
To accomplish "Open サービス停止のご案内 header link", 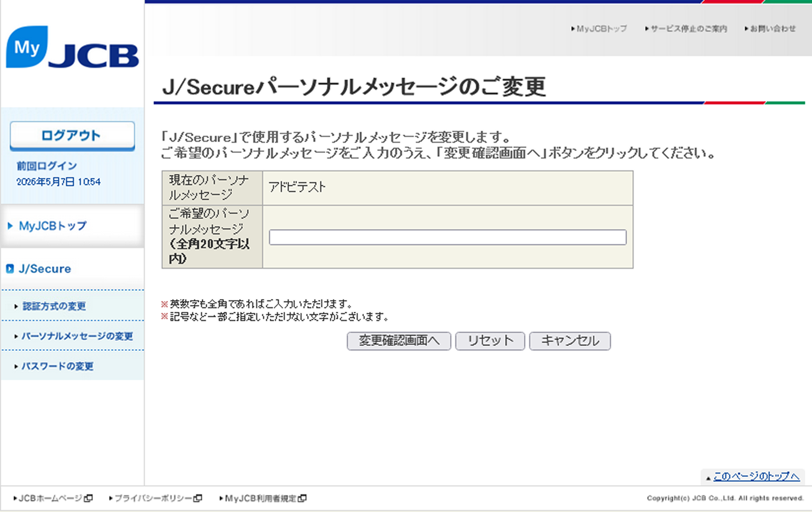I will (689, 29).
